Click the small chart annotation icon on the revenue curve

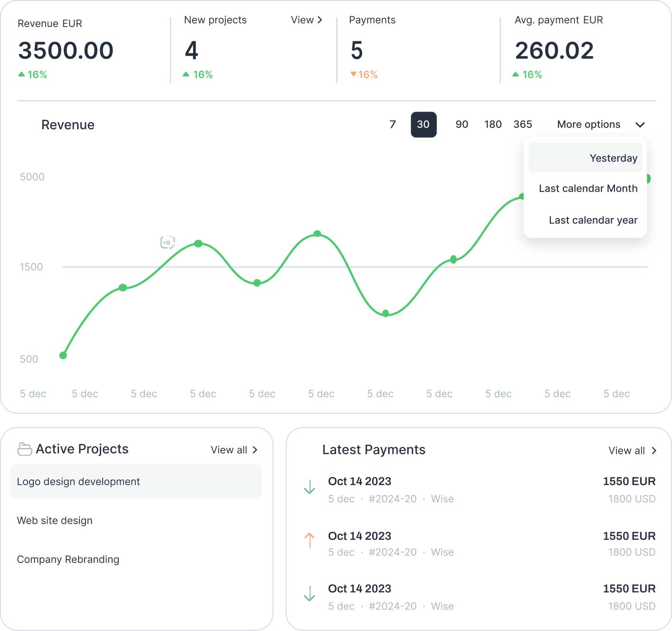pyautogui.click(x=168, y=243)
